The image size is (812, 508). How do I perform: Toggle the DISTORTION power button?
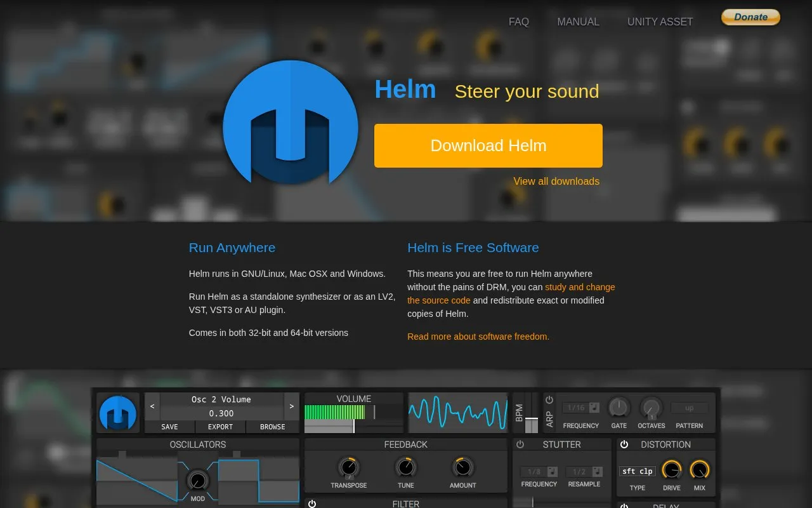624,444
